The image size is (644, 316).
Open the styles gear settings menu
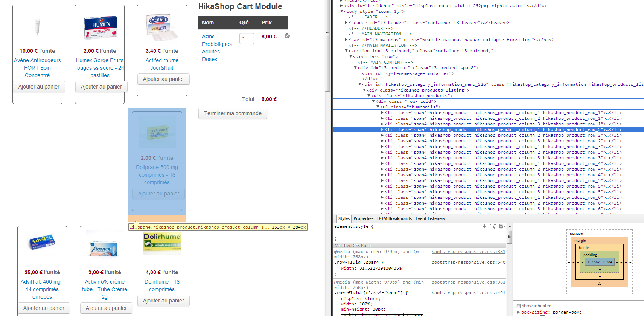tap(502, 226)
